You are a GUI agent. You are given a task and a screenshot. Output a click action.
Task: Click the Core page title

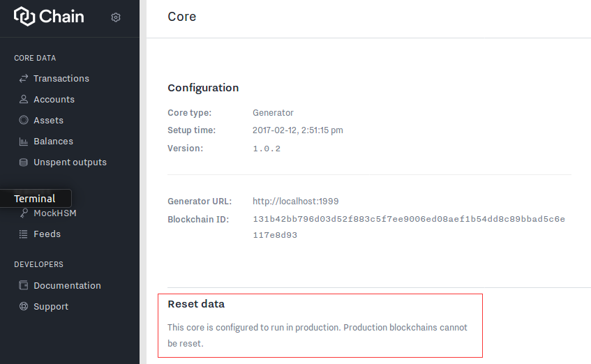(x=182, y=16)
